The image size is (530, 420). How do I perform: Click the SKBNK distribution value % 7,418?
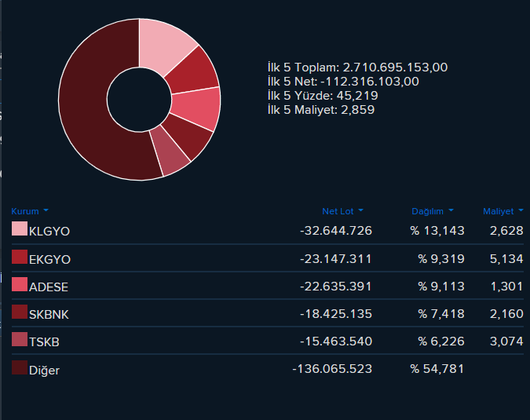click(441, 314)
